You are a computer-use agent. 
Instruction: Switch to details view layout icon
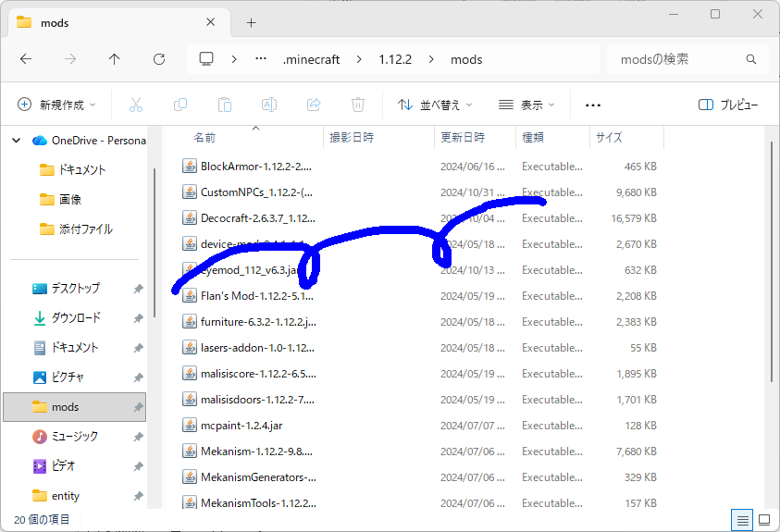coord(742,520)
